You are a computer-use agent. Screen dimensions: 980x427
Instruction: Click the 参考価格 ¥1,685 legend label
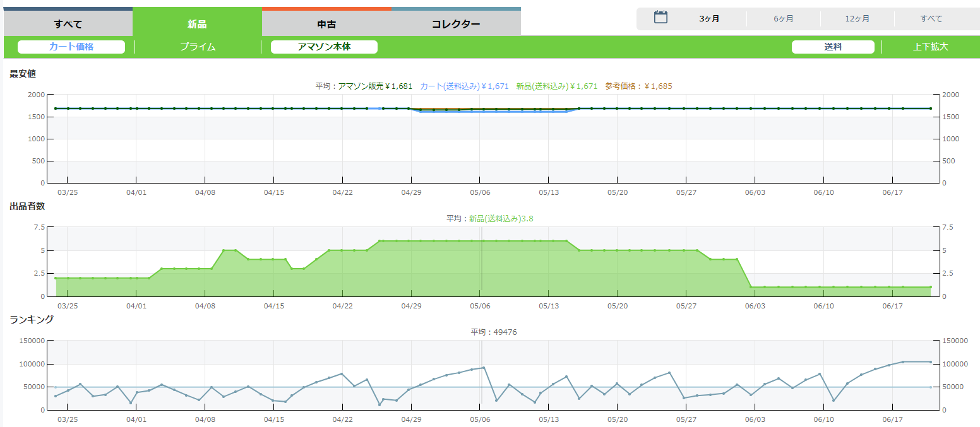[638, 86]
